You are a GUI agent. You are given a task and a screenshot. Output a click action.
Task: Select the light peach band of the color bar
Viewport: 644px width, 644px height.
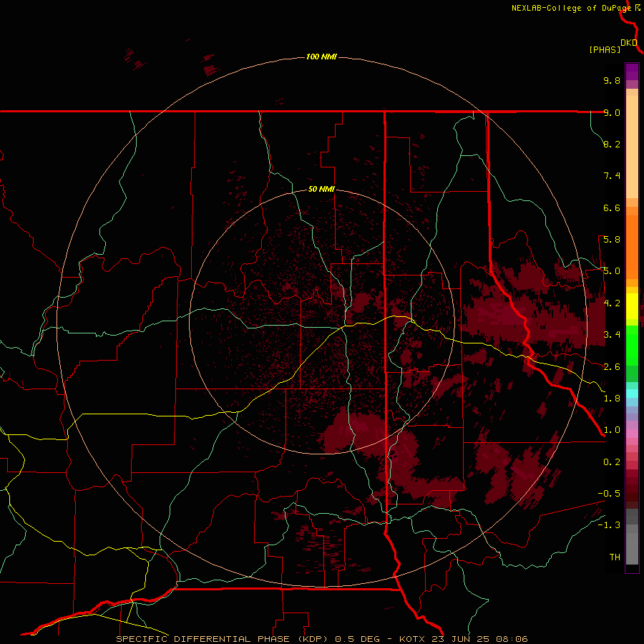632,147
